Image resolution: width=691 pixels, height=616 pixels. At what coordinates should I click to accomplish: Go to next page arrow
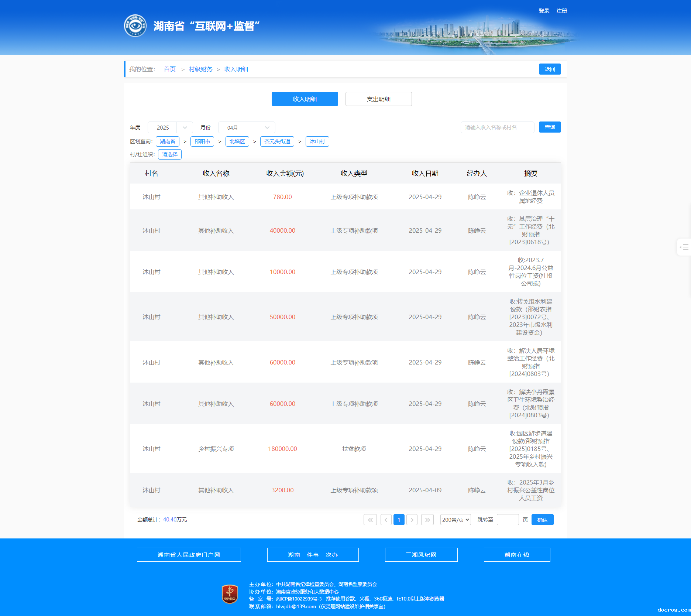point(412,520)
